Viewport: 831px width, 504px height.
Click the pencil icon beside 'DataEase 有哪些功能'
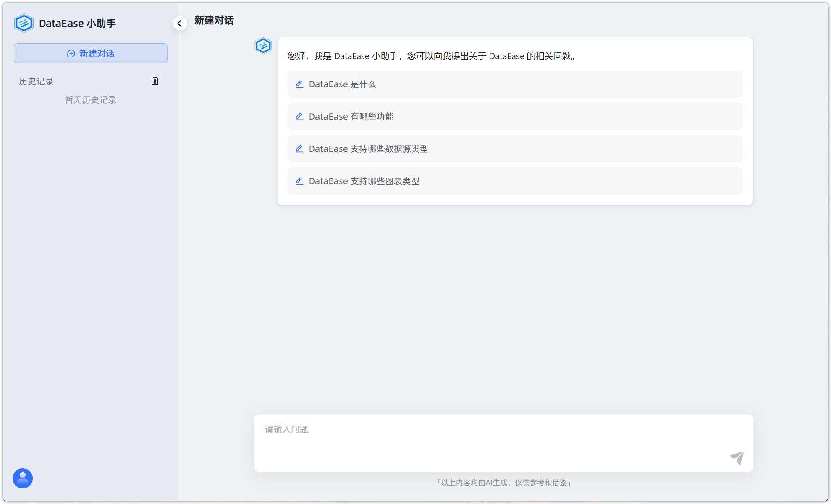point(299,116)
